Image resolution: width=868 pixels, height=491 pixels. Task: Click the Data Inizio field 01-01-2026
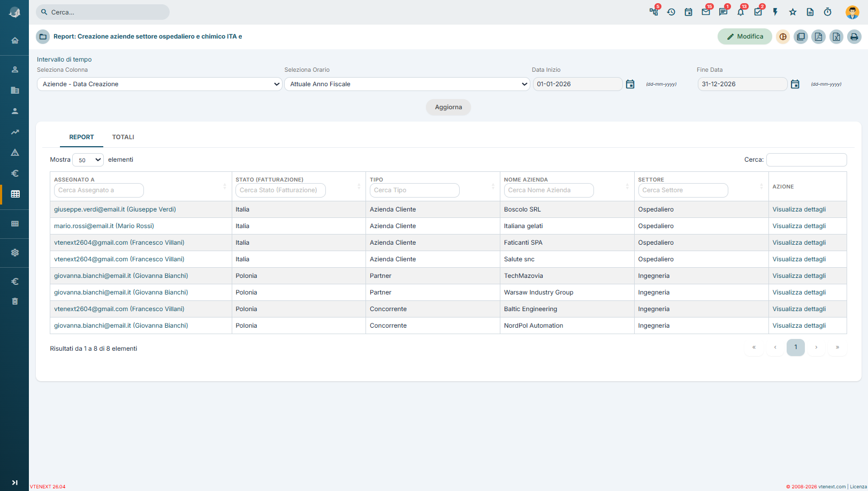(x=578, y=84)
